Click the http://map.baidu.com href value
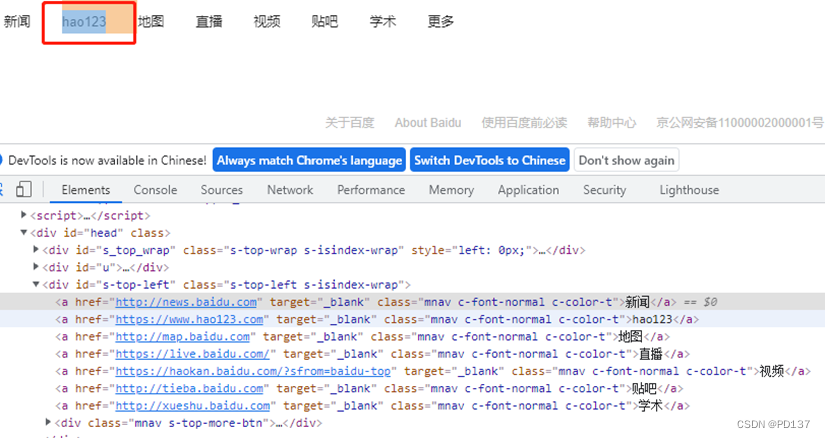This screenshot has height=438, width=825. point(183,337)
